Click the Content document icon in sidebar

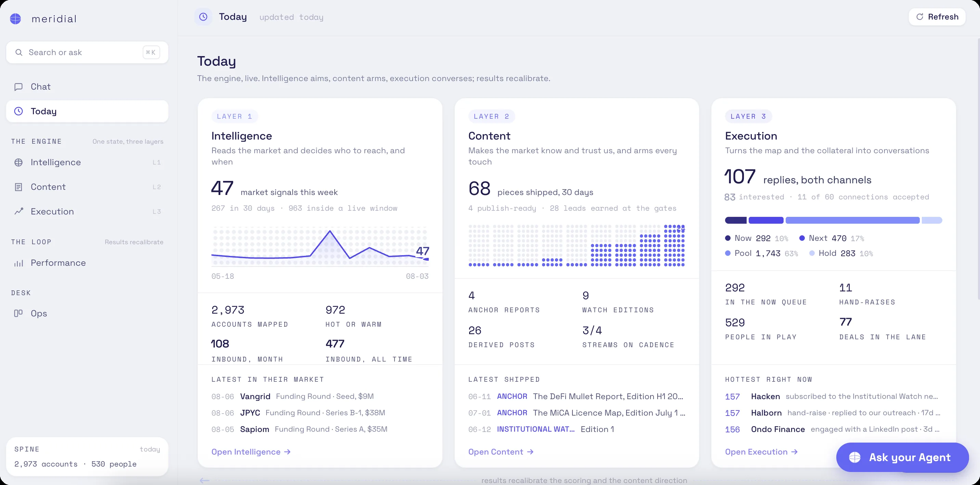18,187
